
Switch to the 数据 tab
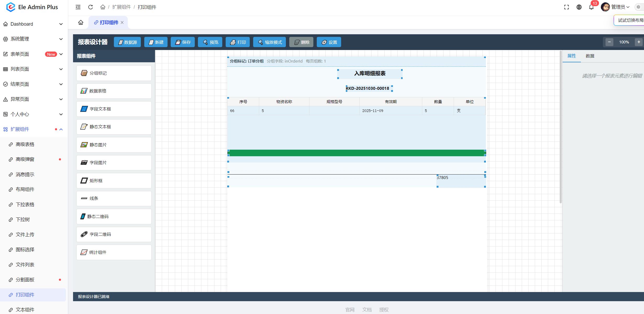(590, 56)
